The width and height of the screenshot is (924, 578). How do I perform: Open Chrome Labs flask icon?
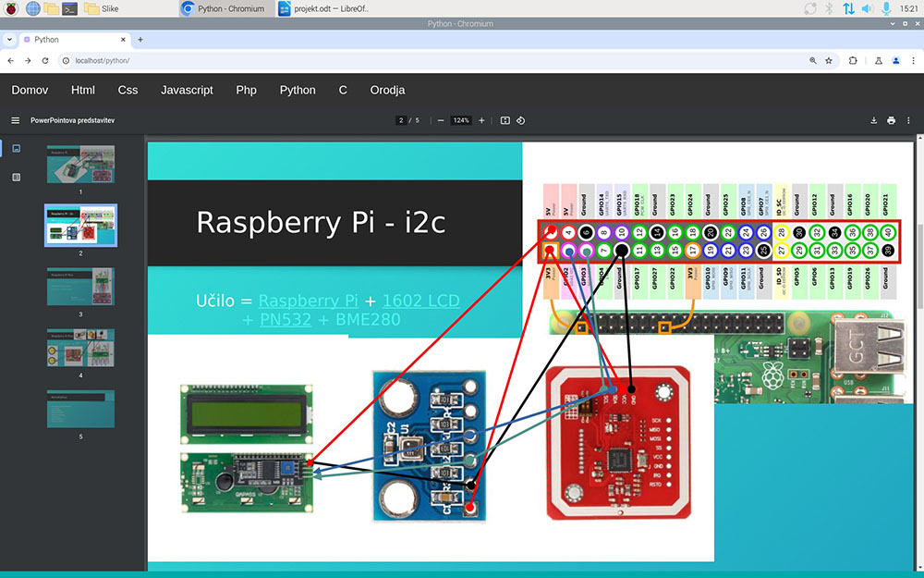[878, 60]
